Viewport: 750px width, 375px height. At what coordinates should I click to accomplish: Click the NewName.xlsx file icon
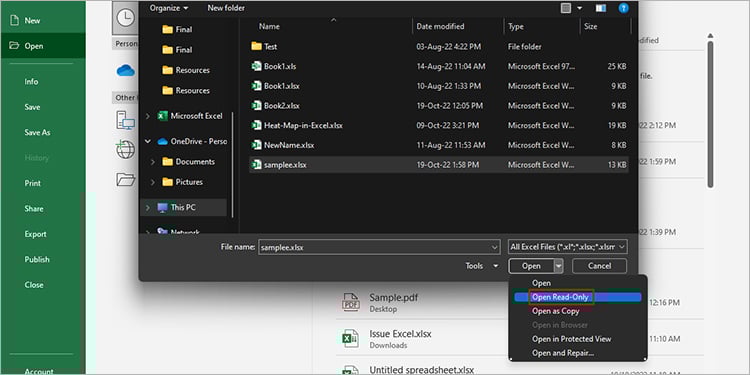pos(257,145)
